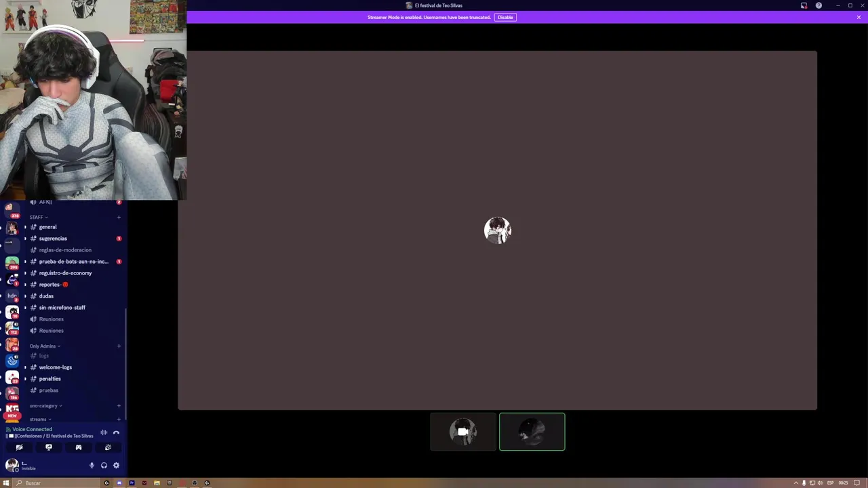The height and width of the screenshot is (488, 868).
Task: Create a channel in the streams category
Action: point(119,420)
